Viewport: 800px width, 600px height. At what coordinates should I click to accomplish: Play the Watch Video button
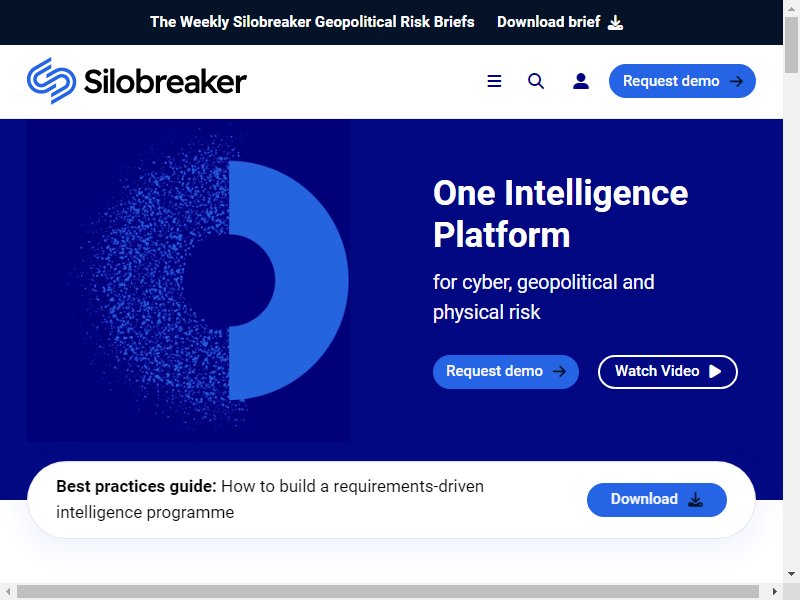(667, 371)
